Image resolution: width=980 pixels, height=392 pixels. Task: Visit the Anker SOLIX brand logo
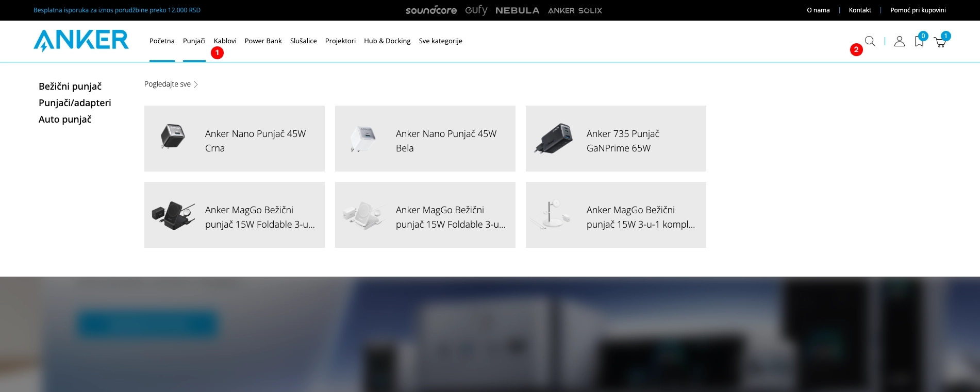pos(575,10)
